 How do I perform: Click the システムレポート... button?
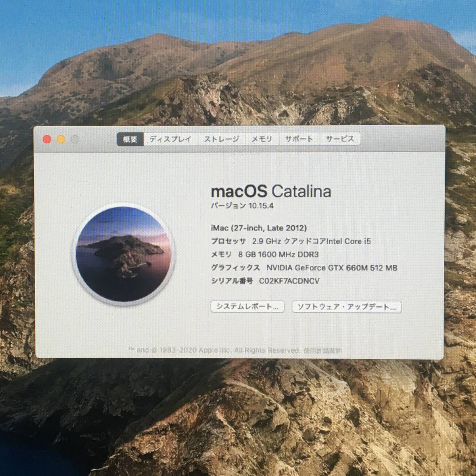pyautogui.click(x=248, y=307)
